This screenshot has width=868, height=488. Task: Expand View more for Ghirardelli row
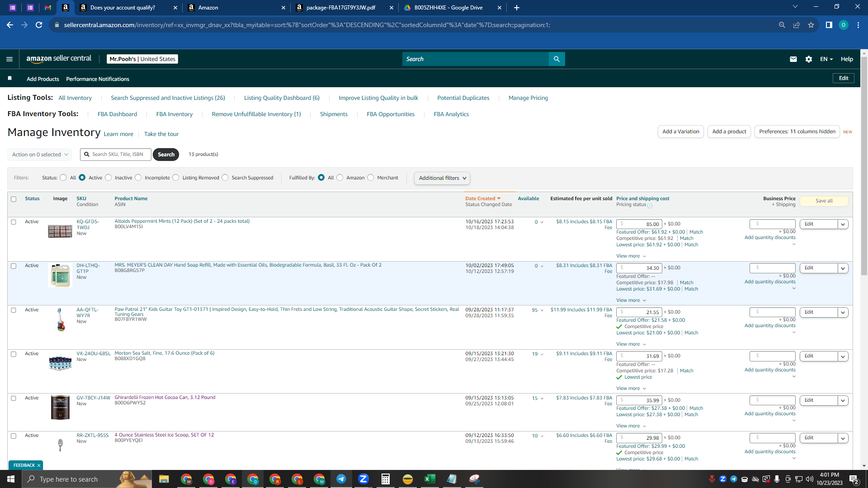[631, 426]
